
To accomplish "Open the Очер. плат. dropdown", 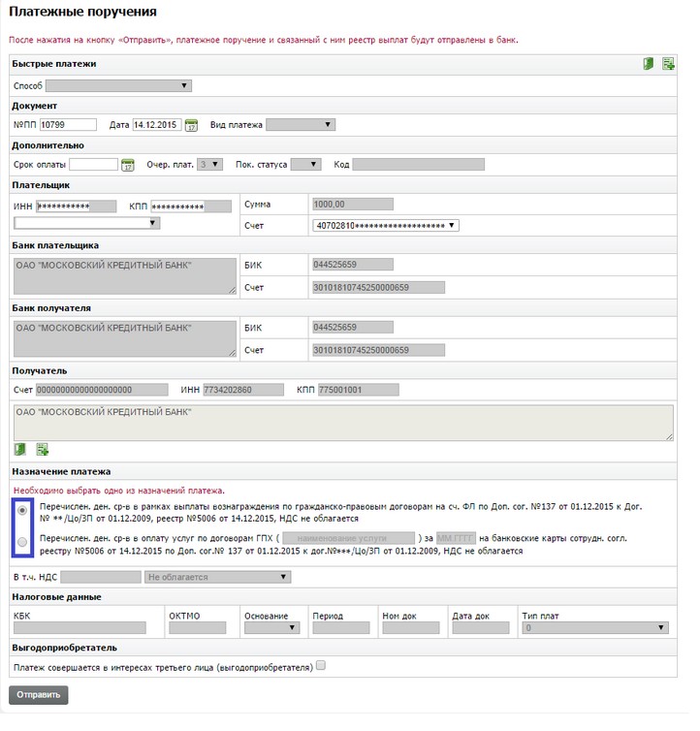I will click(209, 165).
